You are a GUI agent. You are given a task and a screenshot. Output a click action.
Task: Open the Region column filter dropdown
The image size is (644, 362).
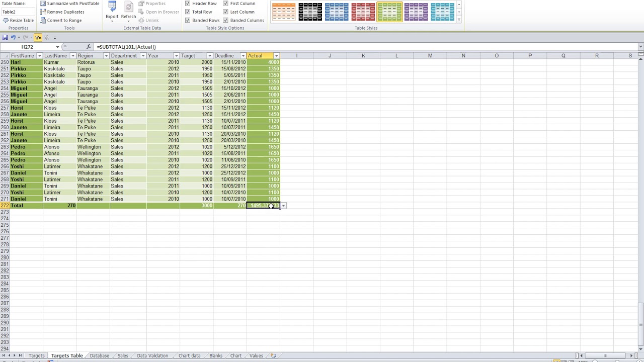pyautogui.click(x=106, y=56)
